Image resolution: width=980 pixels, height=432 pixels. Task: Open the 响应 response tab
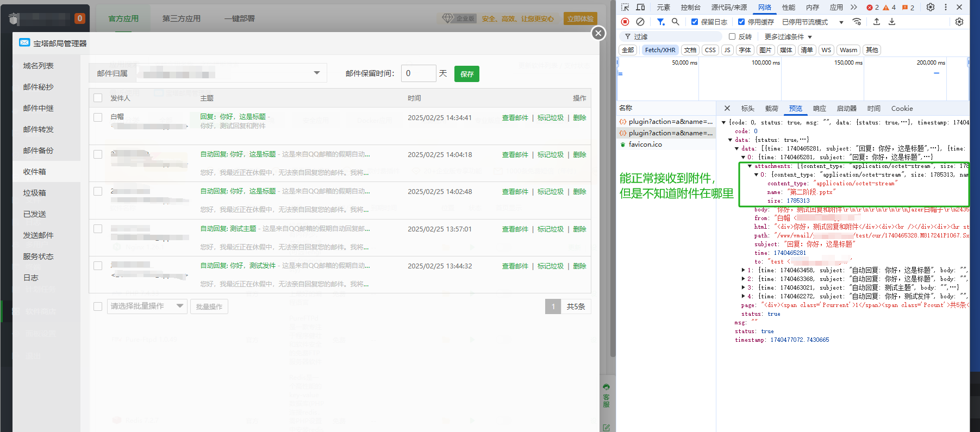tap(820, 108)
